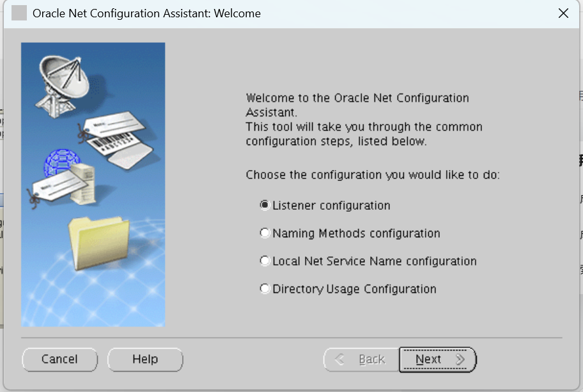
Task: Click the Back button
Action: (x=361, y=359)
